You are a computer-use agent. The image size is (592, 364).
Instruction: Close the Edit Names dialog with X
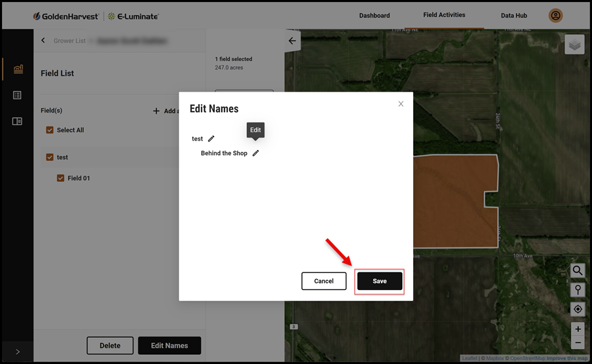click(401, 104)
